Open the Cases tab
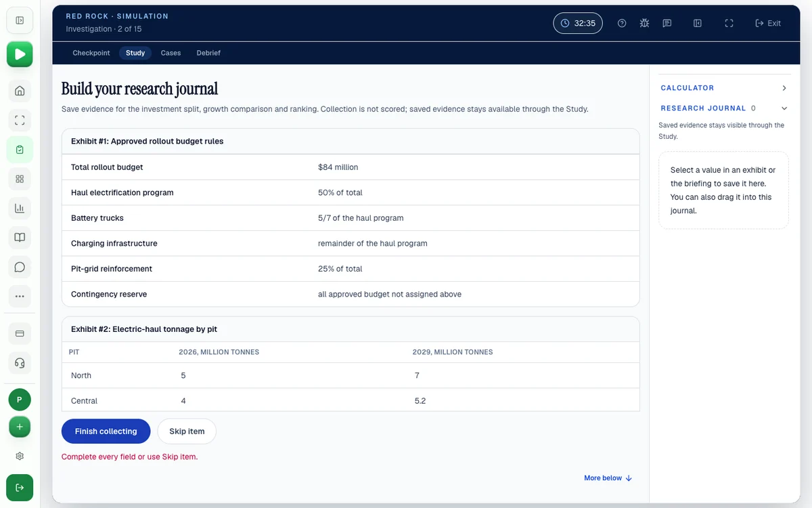Viewport: 812px width, 508px height. 171,53
